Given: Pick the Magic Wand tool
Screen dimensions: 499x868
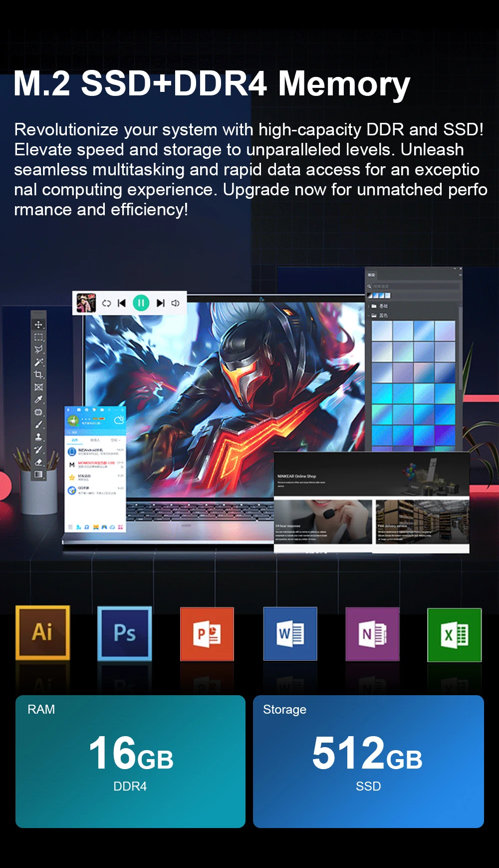Looking at the screenshot, I should click(38, 362).
